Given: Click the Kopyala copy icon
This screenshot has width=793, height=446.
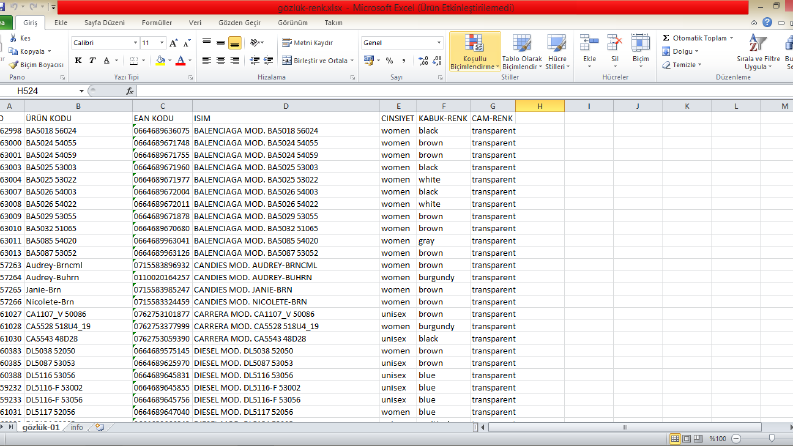Looking at the screenshot, I should pos(13,52).
